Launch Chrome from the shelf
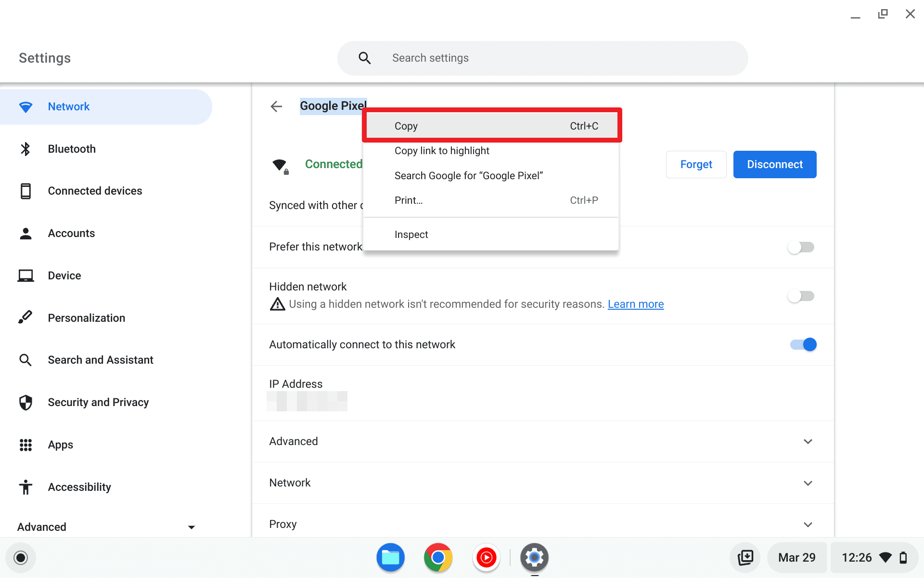Screen dimensions: 924x578 click(x=438, y=557)
